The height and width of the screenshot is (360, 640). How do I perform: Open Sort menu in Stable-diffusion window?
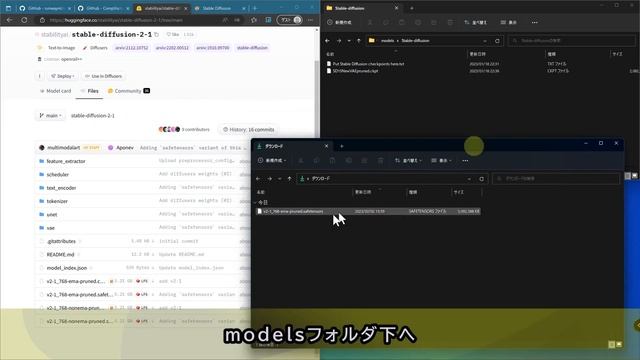click(476, 22)
